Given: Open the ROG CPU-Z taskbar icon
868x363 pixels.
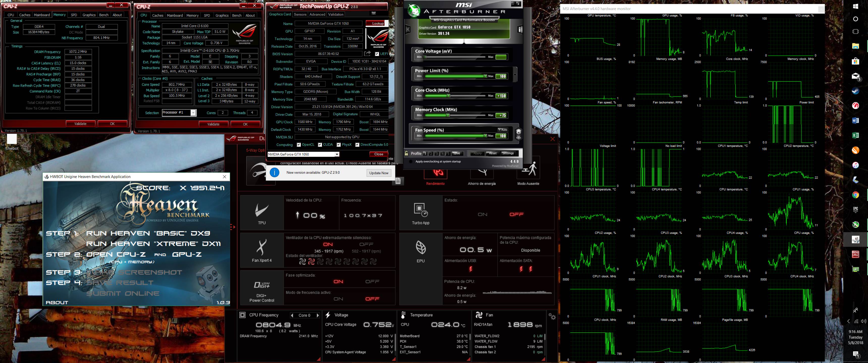Looking at the screenshot, I should (x=855, y=254).
